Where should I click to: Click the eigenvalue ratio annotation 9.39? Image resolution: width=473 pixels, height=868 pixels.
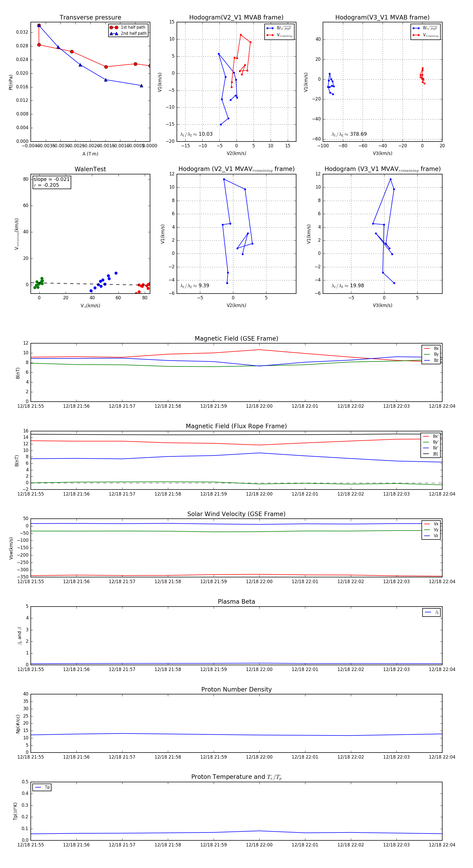pos(194,286)
